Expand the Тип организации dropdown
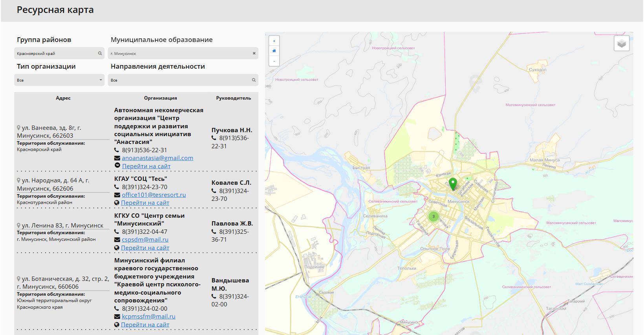This screenshot has height=335, width=644. tap(59, 80)
